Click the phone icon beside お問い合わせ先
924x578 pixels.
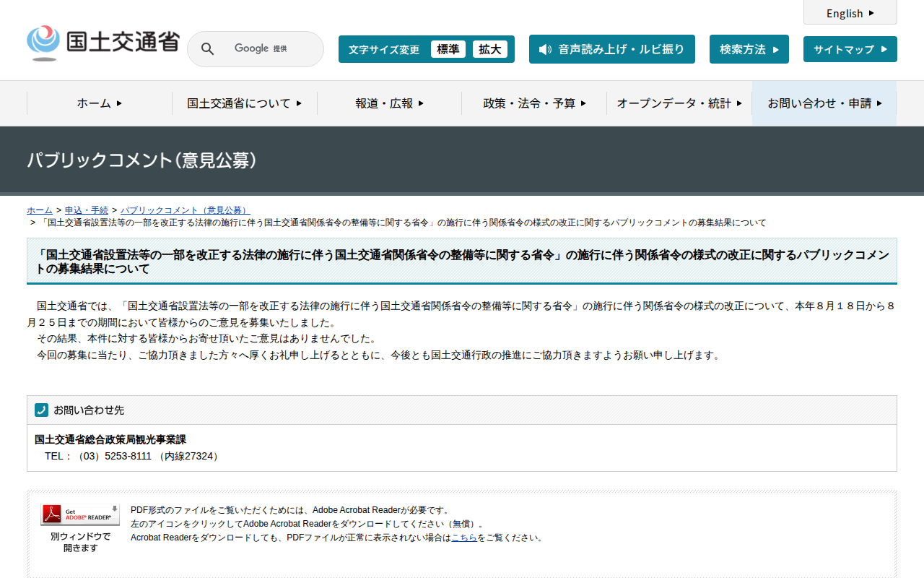tap(41, 410)
